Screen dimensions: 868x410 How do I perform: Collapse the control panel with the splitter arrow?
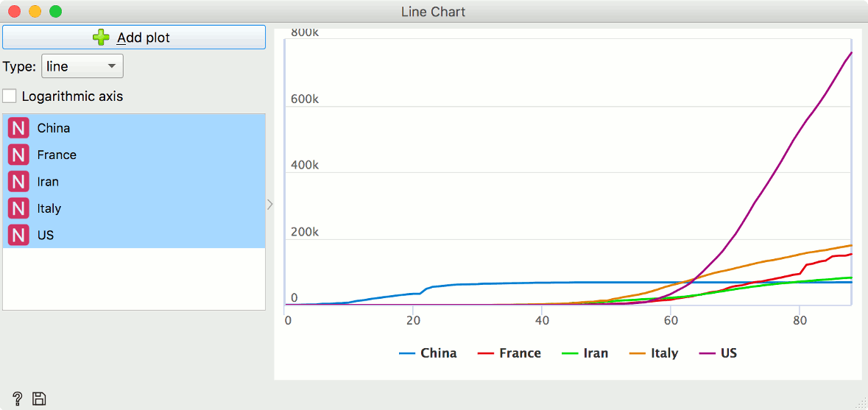[x=269, y=205]
